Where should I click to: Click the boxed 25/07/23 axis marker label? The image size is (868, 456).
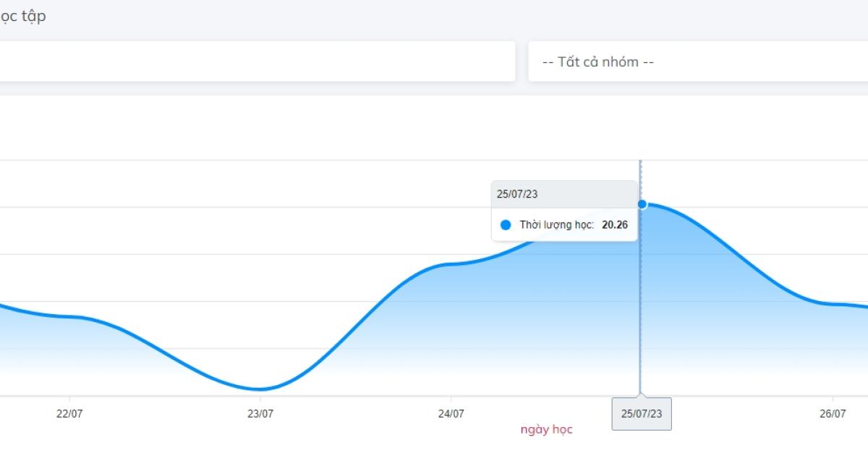pyautogui.click(x=642, y=414)
